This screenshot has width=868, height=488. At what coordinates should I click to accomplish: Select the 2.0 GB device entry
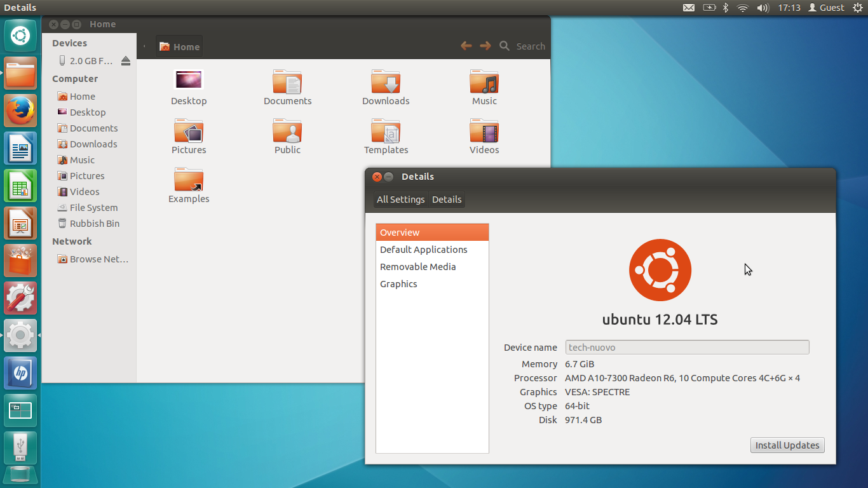[x=86, y=61]
